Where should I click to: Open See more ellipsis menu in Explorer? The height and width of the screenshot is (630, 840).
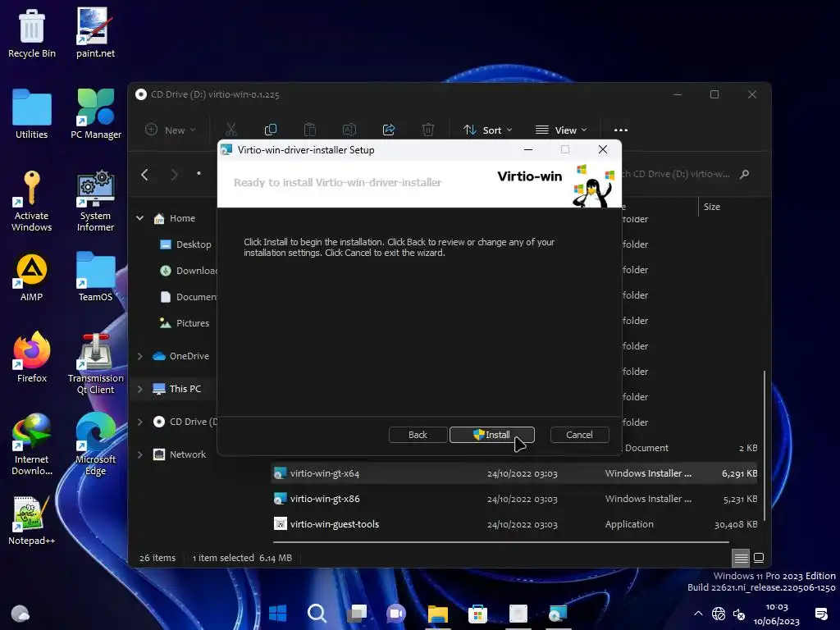620,130
